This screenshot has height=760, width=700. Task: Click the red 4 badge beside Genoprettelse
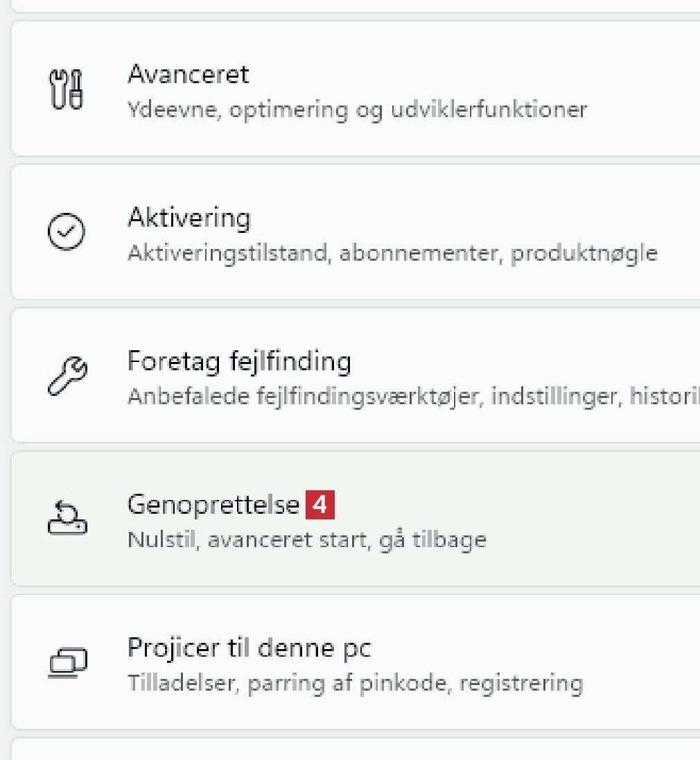[320, 505]
